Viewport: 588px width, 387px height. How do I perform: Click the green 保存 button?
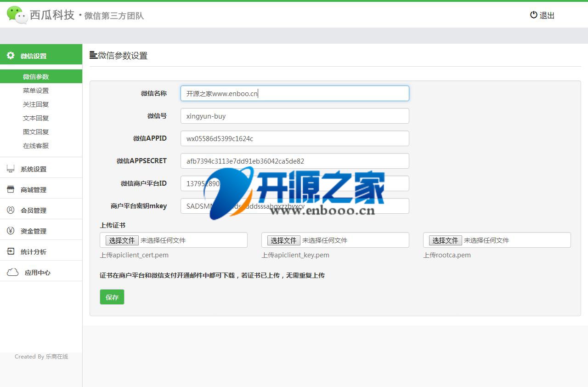[112, 297]
